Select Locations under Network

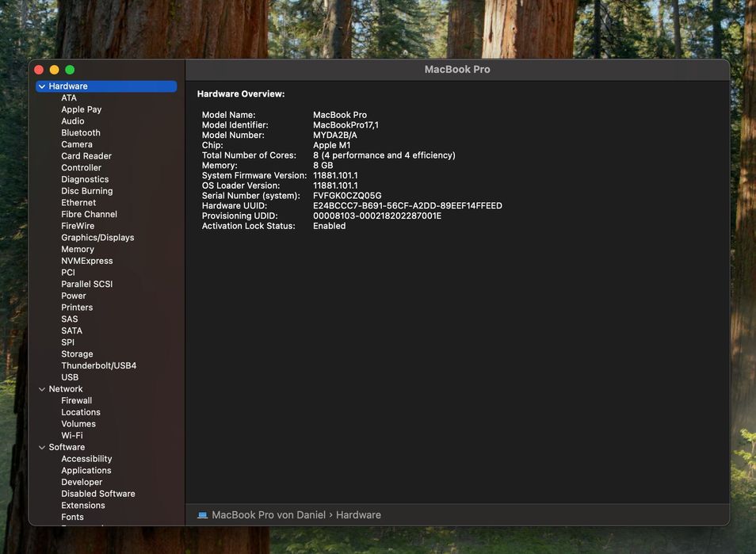tap(81, 412)
